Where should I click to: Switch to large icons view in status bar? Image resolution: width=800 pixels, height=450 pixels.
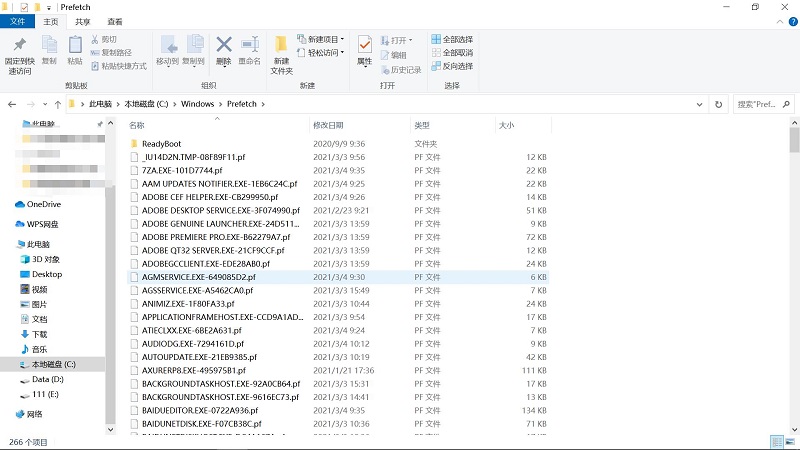point(789,441)
